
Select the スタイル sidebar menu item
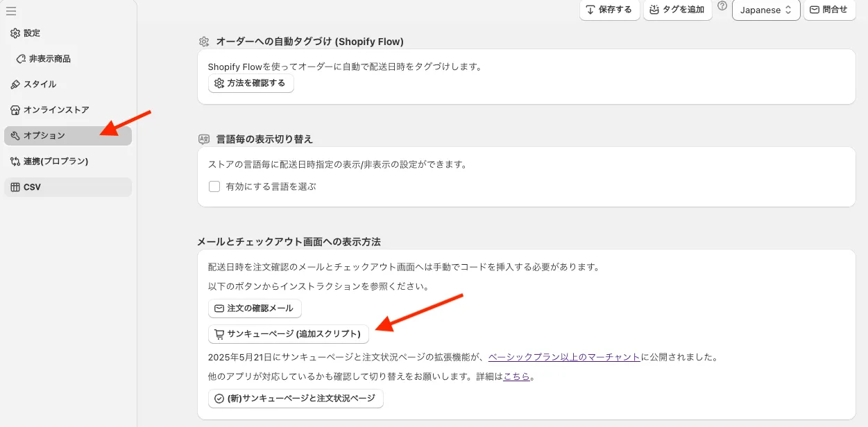pyautogui.click(x=40, y=85)
